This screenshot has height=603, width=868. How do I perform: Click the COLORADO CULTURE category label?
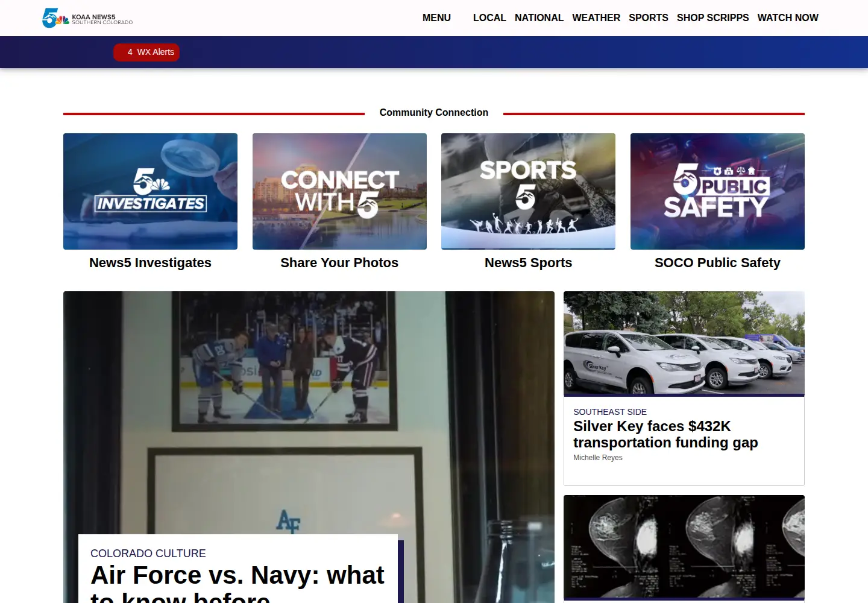pyautogui.click(x=148, y=554)
